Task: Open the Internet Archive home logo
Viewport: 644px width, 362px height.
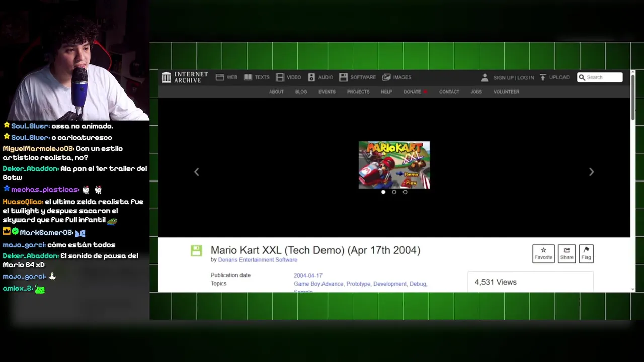Action: click(x=185, y=77)
